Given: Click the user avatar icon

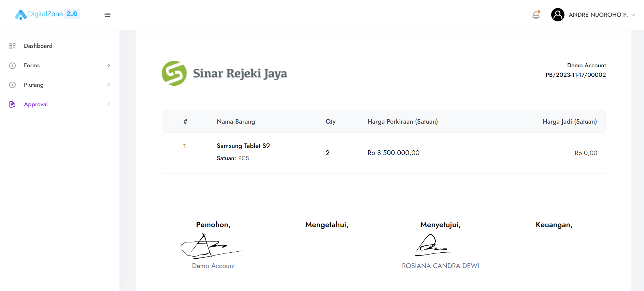Looking at the screenshot, I should (x=557, y=15).
